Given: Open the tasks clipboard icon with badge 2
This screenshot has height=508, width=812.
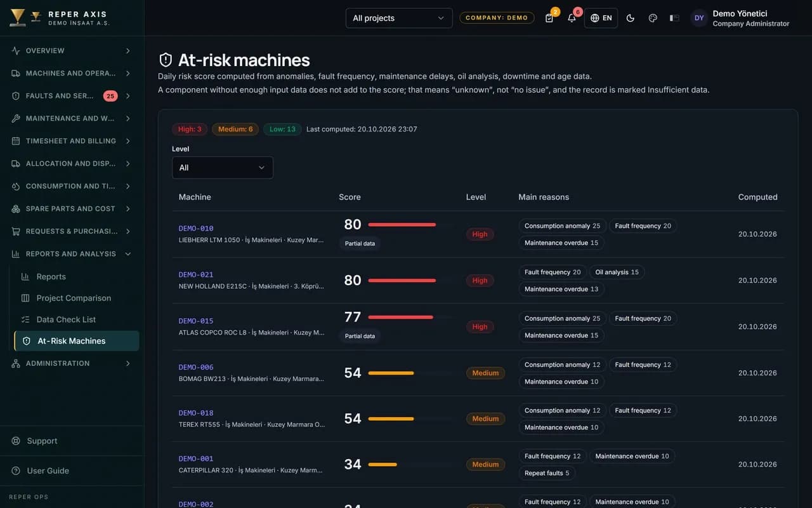Looking at the screenshot, I should pyautogui.click(x=549, y=18).
